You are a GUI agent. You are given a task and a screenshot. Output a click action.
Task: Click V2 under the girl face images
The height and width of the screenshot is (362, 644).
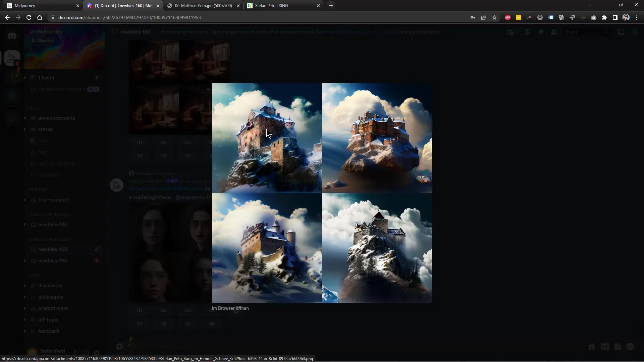(164, 324)
